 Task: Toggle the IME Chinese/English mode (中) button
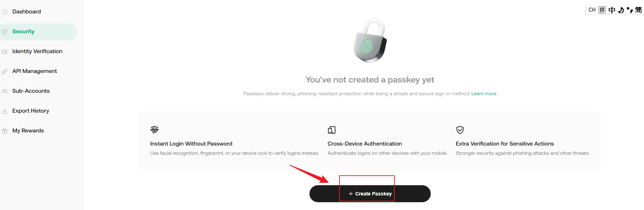pyautogui.click(x=612, y=10)
